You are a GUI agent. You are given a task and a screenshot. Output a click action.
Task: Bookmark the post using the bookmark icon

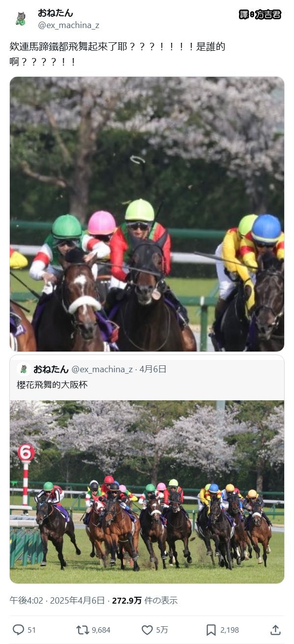click(211, 630)
